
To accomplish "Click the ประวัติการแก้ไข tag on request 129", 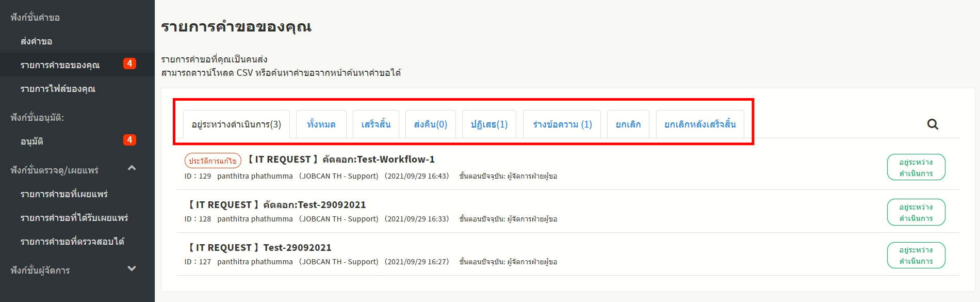I will click(x=213, y=161).
